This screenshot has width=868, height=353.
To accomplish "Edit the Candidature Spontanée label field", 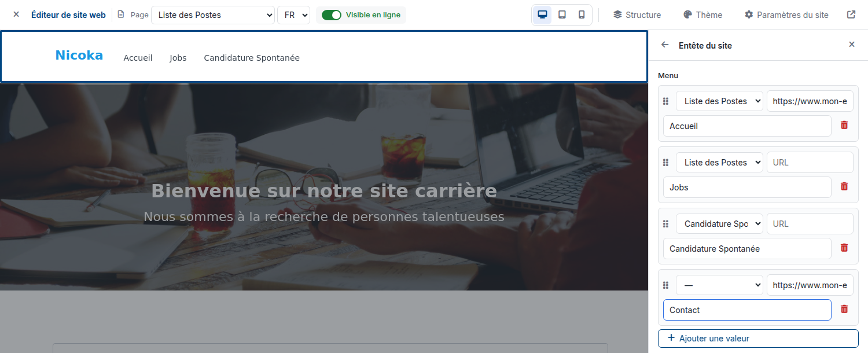I will click(x=747, y=248).
